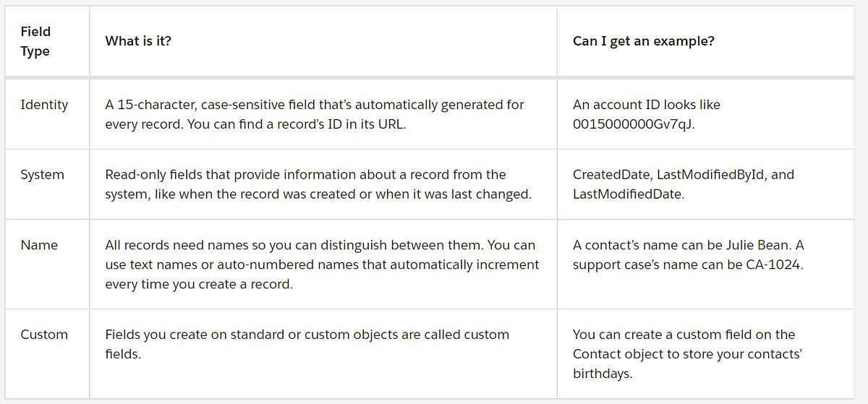Click the "15-character, case-sensitive field" description
This screenshot has width=868, height=404.
[x=314, y=105]
